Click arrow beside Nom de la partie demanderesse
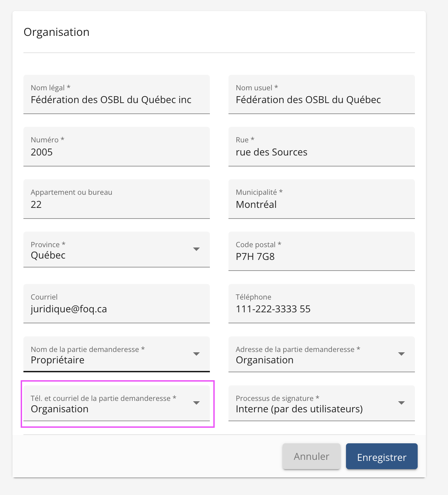 (x=196, y=354)
